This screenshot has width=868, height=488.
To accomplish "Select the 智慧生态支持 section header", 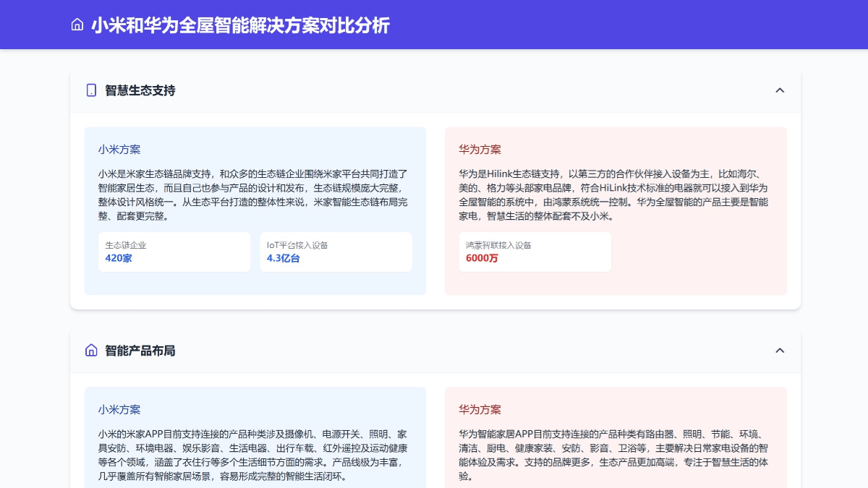I will (x=140, y=90).
